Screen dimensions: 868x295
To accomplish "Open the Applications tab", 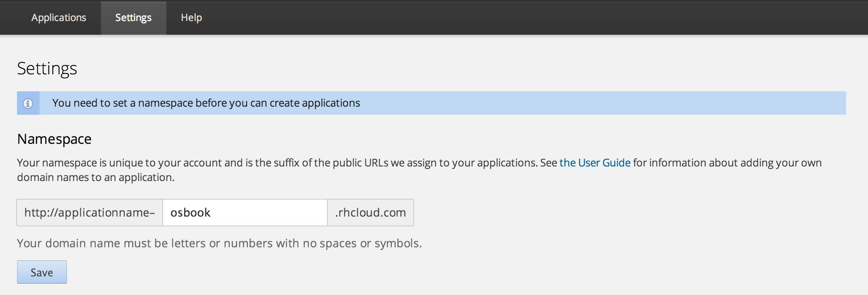I will [x=59, y=18].
